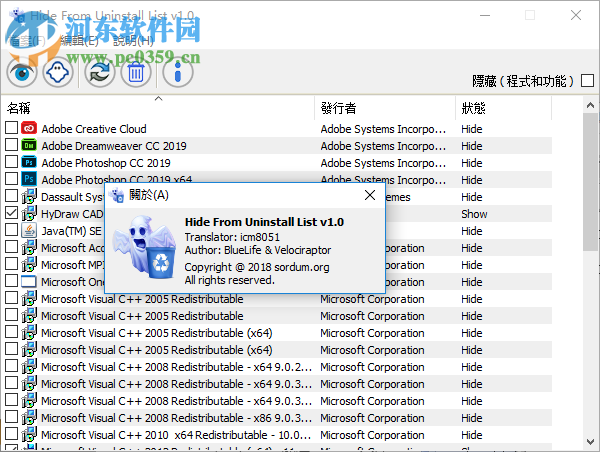This screenshot has width=600, height=452.
Task: Click the HyDraw CAD installer icon
Action: coord(29,214)
